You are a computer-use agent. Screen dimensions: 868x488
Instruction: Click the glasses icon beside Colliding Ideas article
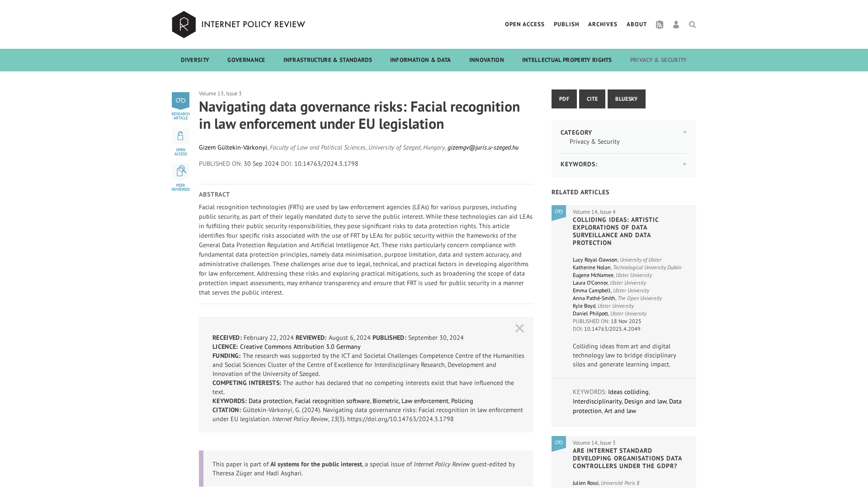point(559,212)
